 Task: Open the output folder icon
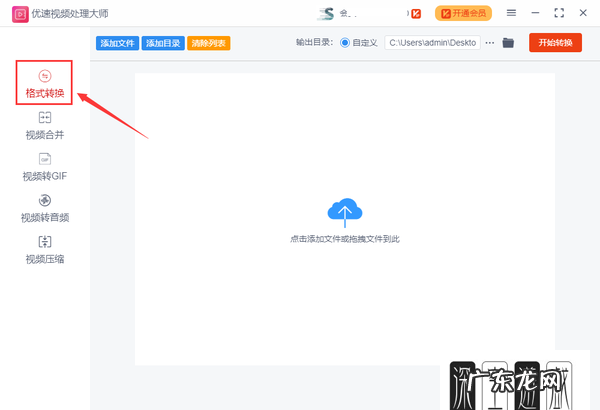pos(508,42)
